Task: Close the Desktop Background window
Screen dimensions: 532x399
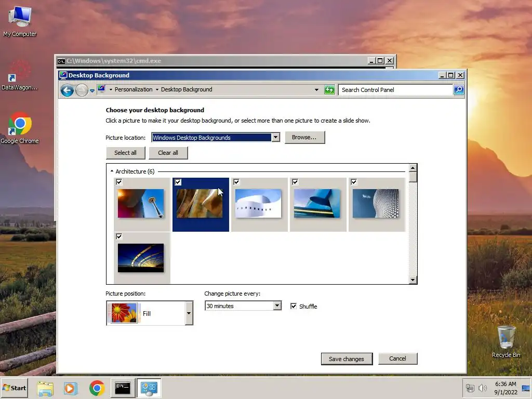Action: 460,75
